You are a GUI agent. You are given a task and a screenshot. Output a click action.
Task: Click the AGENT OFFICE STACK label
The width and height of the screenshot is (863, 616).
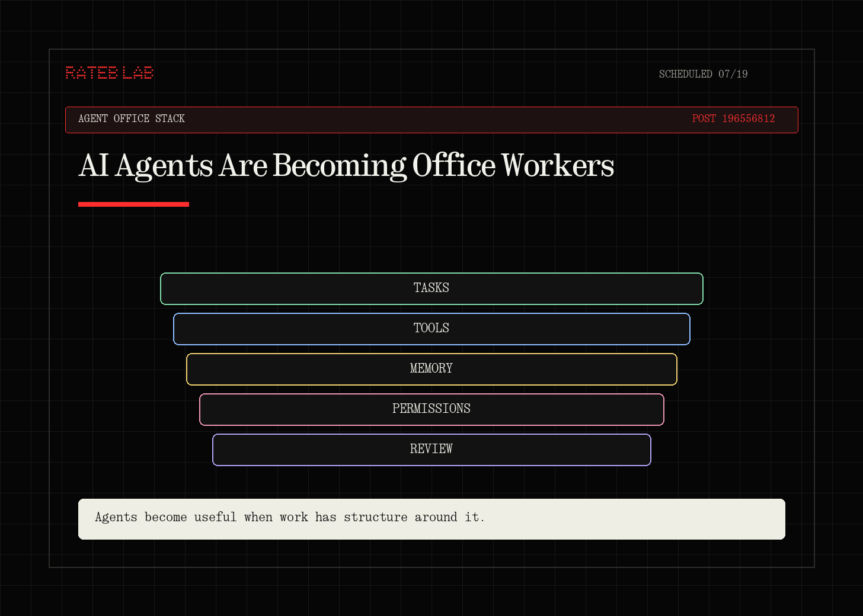coord(132,118)
